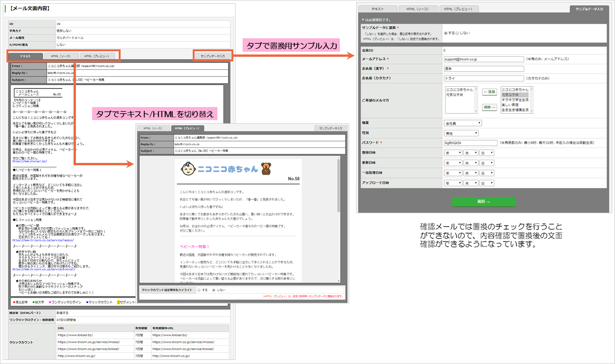Open the アップロード日時 month dropdown
Screen dimensions: 615x364
tap(471, 183)
